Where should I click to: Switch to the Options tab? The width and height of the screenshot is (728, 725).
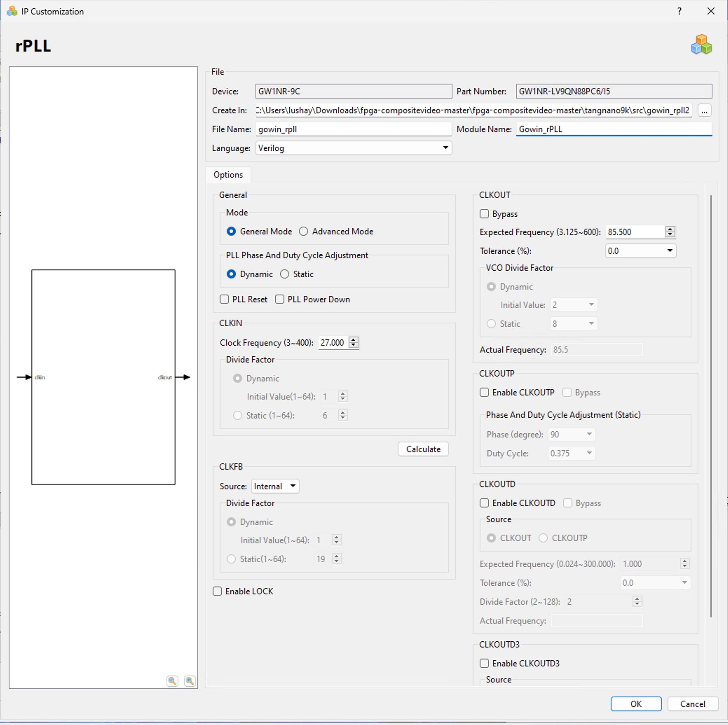point(228,175)
